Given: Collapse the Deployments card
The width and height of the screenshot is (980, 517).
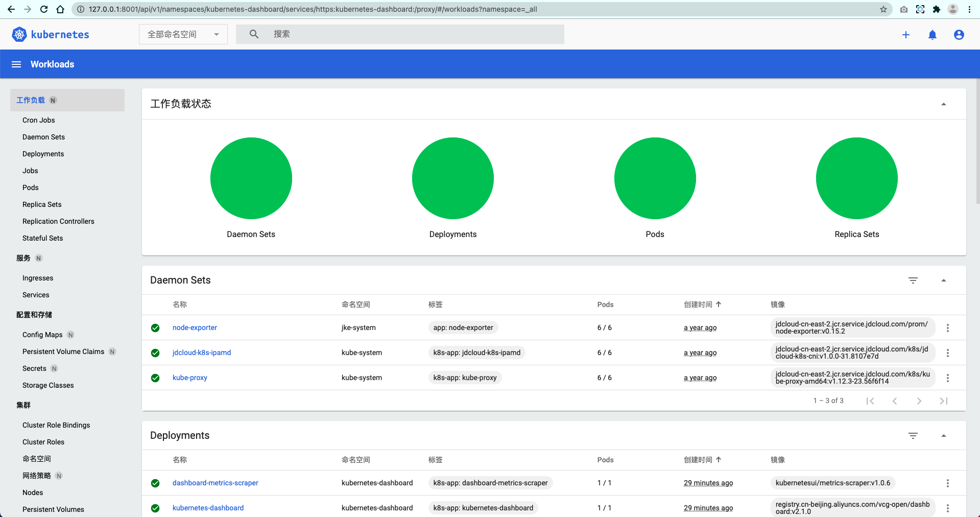Looking at the screenshot, I should click(944, 436).
